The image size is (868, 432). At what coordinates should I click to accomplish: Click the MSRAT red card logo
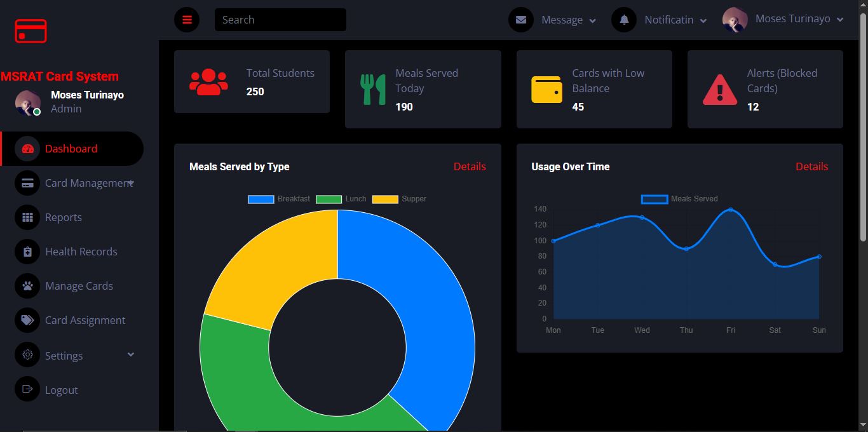31,31
